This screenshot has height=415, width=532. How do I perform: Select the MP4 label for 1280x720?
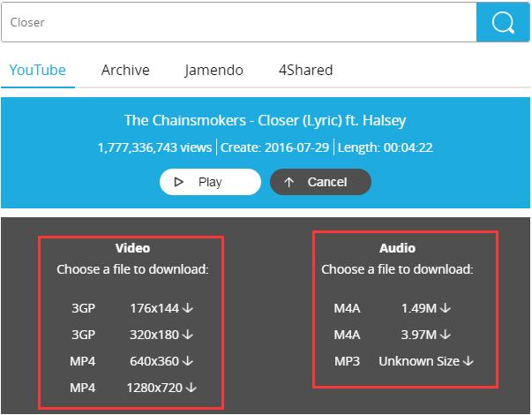[82, 388]
